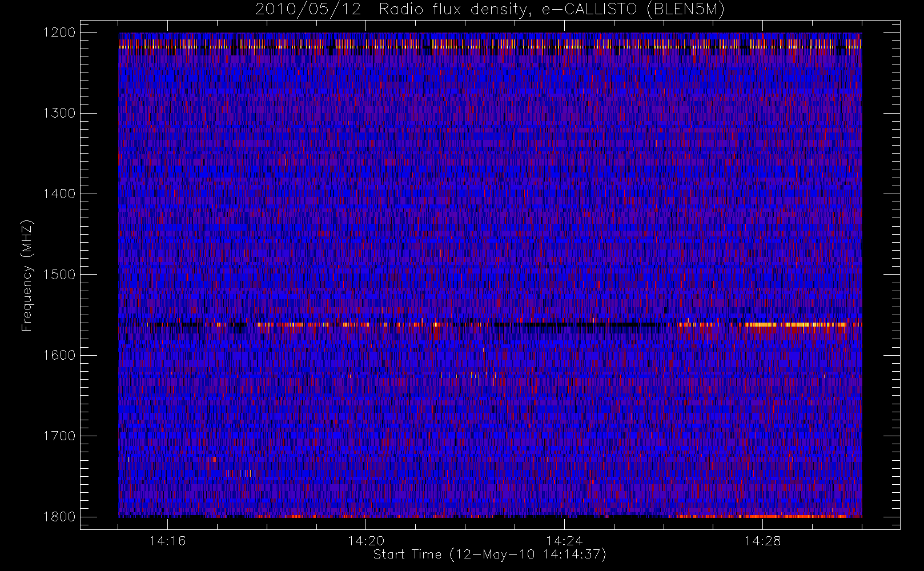Select the 1300 frequency tick label
Viewport: 924px width, 571px height.
pos(59,113)
